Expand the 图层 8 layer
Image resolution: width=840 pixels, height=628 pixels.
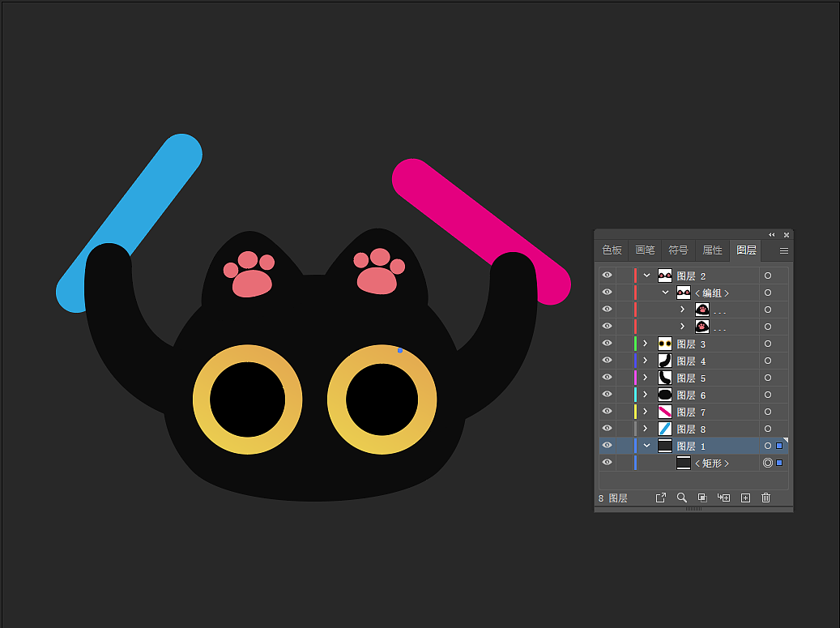pos(646,429)
